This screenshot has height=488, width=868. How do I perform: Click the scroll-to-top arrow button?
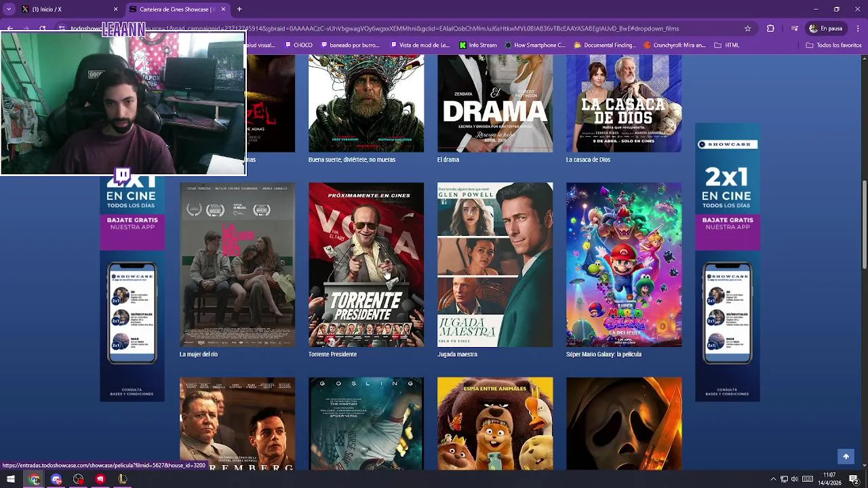(x=846, y=457)
